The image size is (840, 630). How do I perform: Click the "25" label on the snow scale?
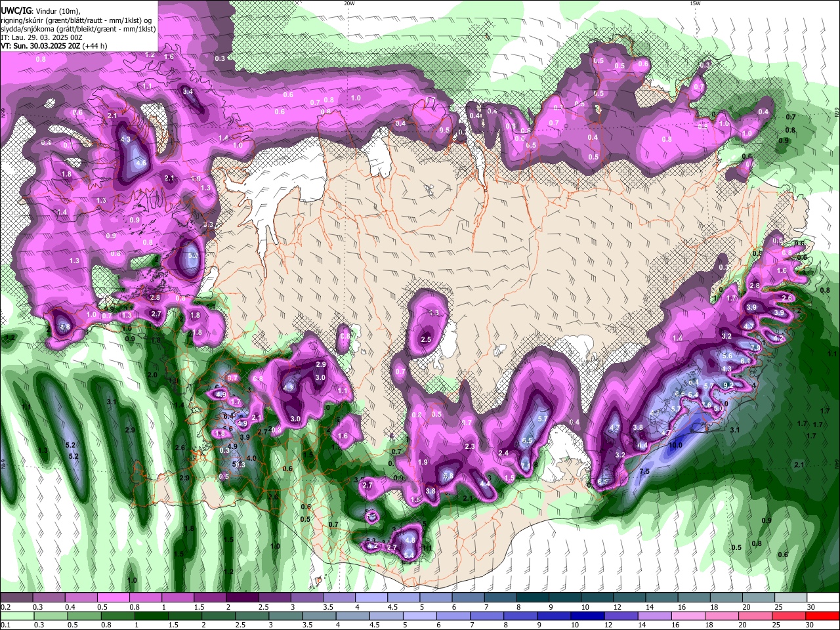(x=779, y=607)
